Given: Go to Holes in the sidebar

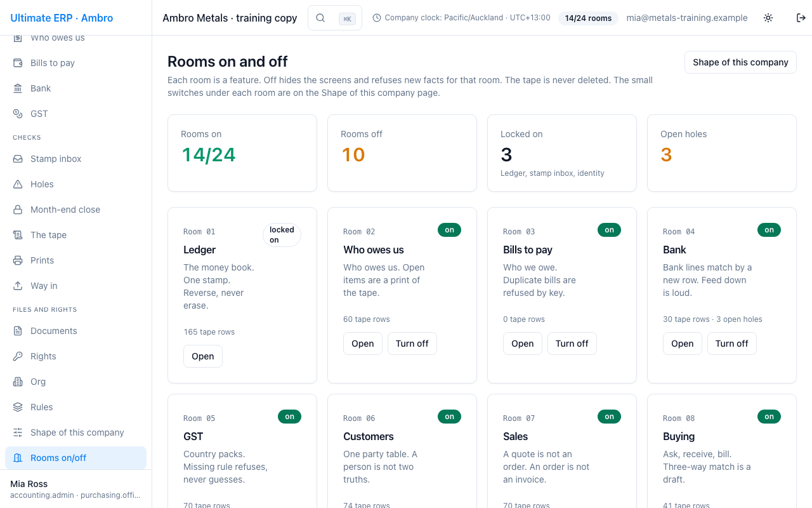Looking at the screenshot, I should pos(75,184).
